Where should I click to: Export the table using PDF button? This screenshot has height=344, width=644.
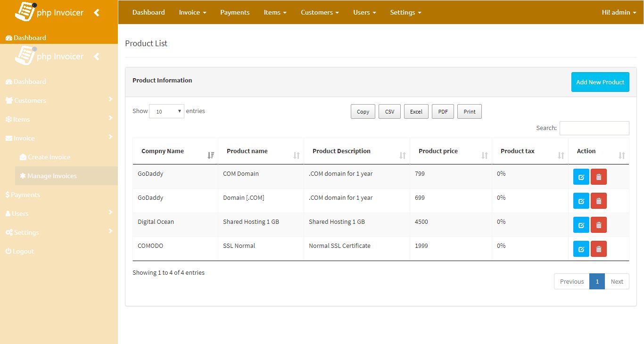pyautogui.click(x=443, y=112)
